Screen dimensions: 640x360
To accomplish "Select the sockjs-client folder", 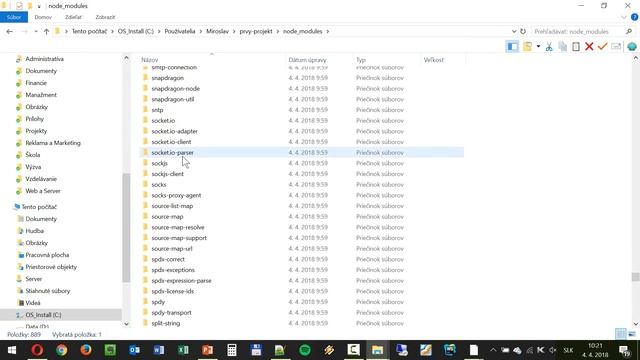I will pos(167,174).
